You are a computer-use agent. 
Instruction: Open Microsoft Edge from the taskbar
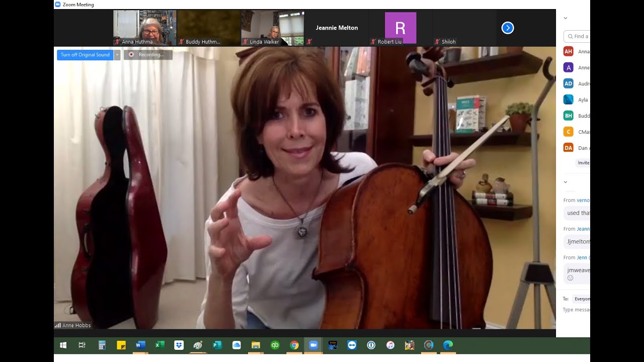click(448, 345)
